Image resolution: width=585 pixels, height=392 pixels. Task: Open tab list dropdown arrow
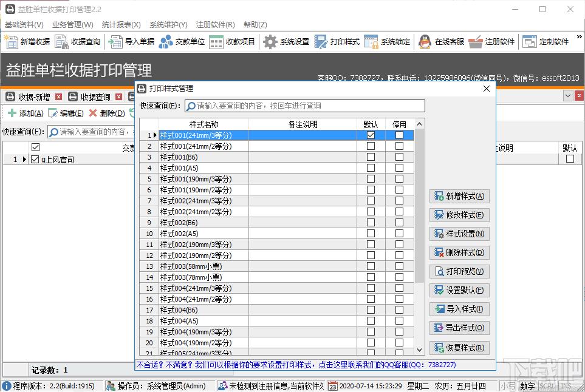click(568, 96)
